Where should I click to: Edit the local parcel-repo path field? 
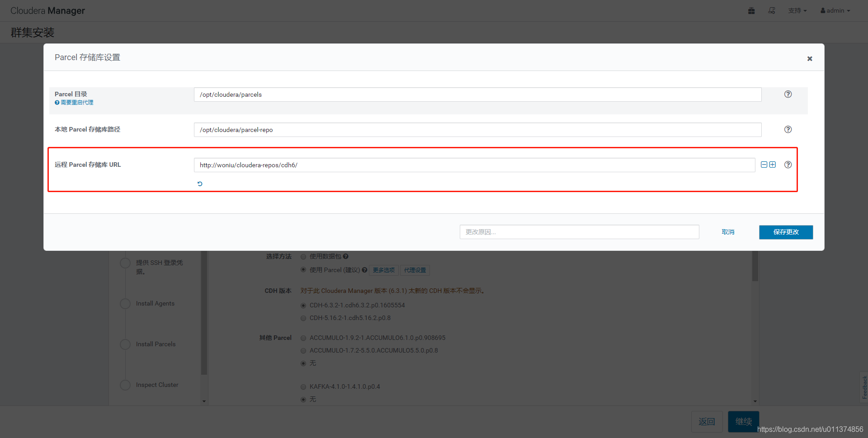pyautogui.click(x=477, y=130)
